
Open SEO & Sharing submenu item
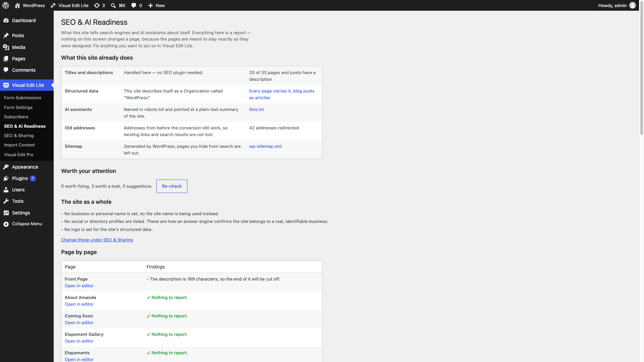[x=19, y=135]
